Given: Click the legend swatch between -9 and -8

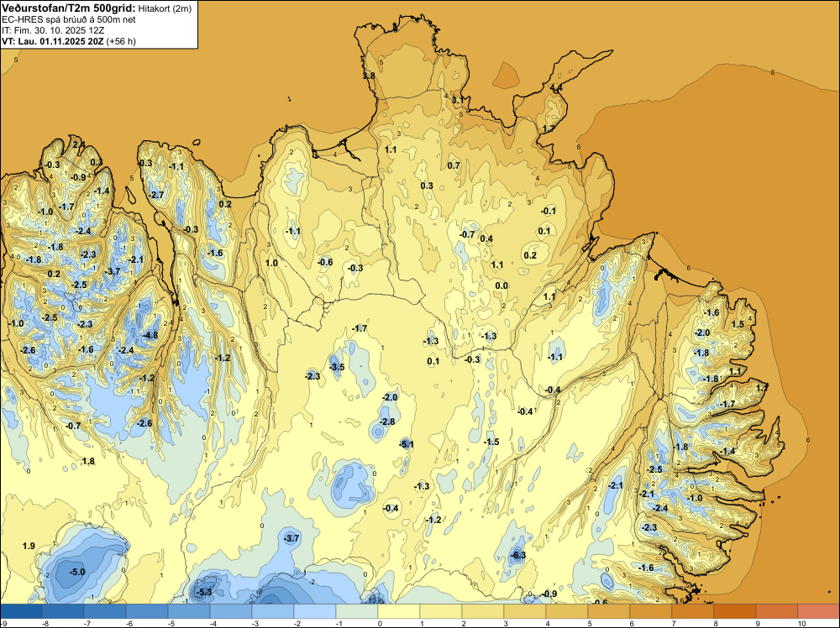Looking at the screenshot, I should (22, 611).
